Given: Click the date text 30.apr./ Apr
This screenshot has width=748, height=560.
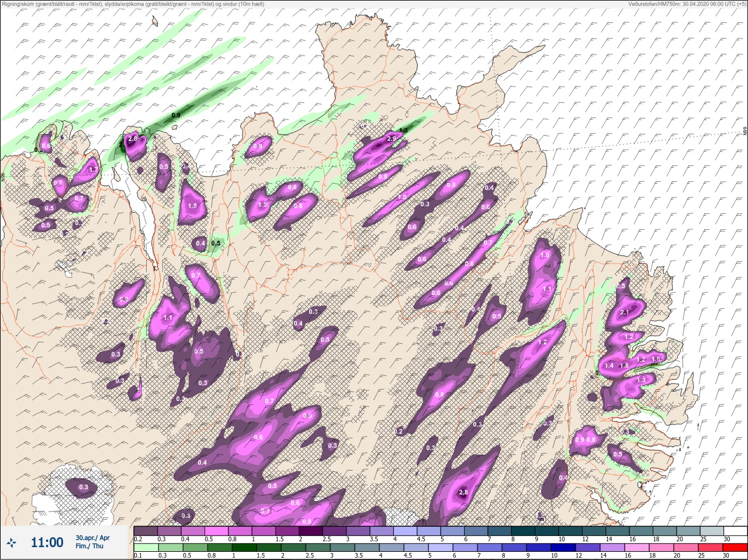Looking at the screenshot, I should click(92, 538).
